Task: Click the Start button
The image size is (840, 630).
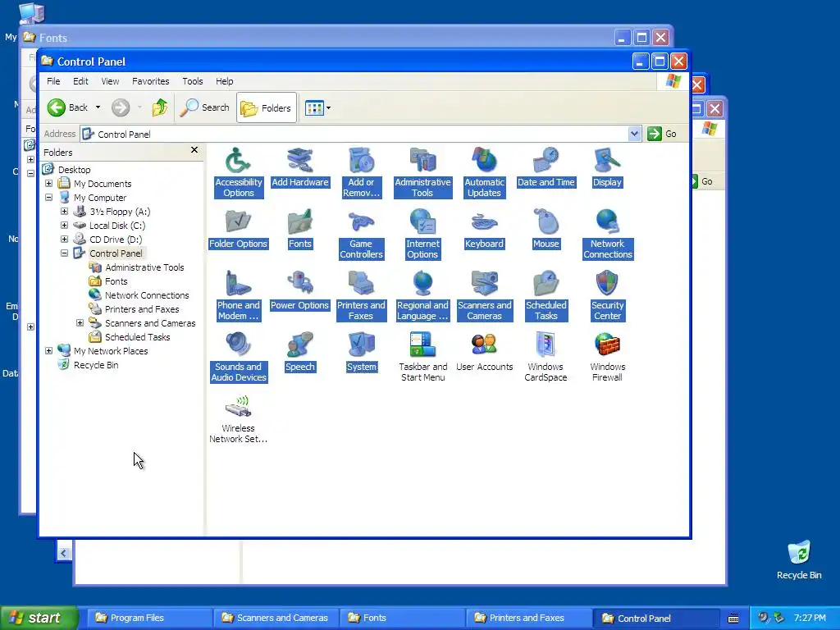Action: pos(39,618)
